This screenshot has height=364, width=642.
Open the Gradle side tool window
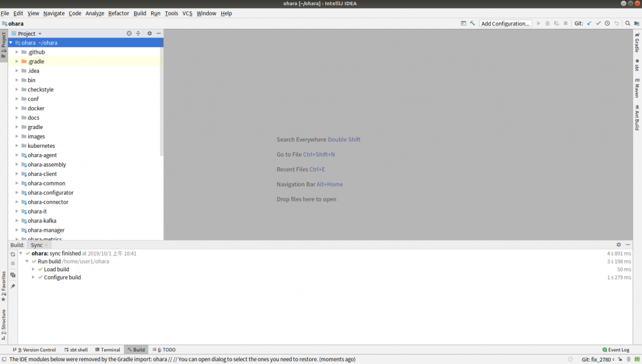tap(637, 43)
